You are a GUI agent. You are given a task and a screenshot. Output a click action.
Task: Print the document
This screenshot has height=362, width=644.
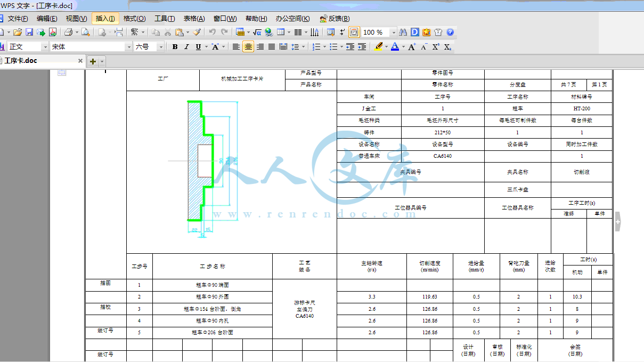coord(68,32)
